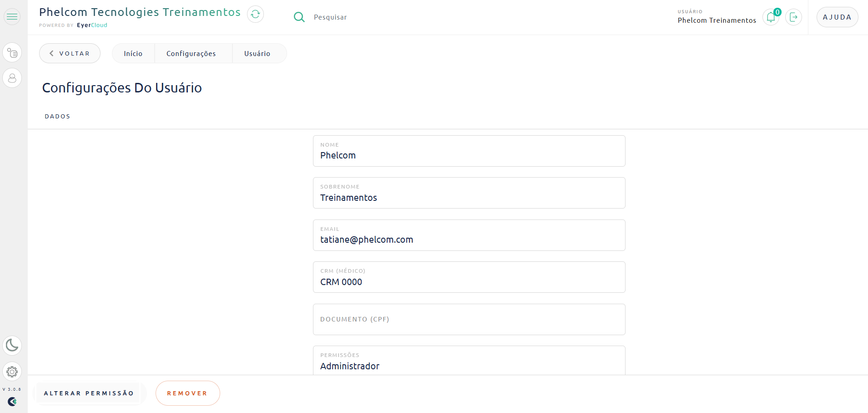Open the exams list sidebar icon
Screen dimensions: 868x413
12,53
